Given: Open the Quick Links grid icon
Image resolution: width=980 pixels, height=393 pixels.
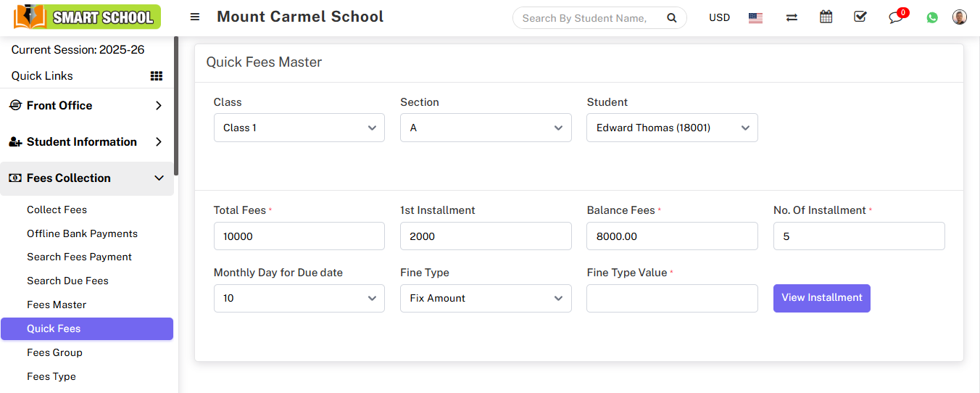Looking at the screenshot, I should [x=156, y=76].
